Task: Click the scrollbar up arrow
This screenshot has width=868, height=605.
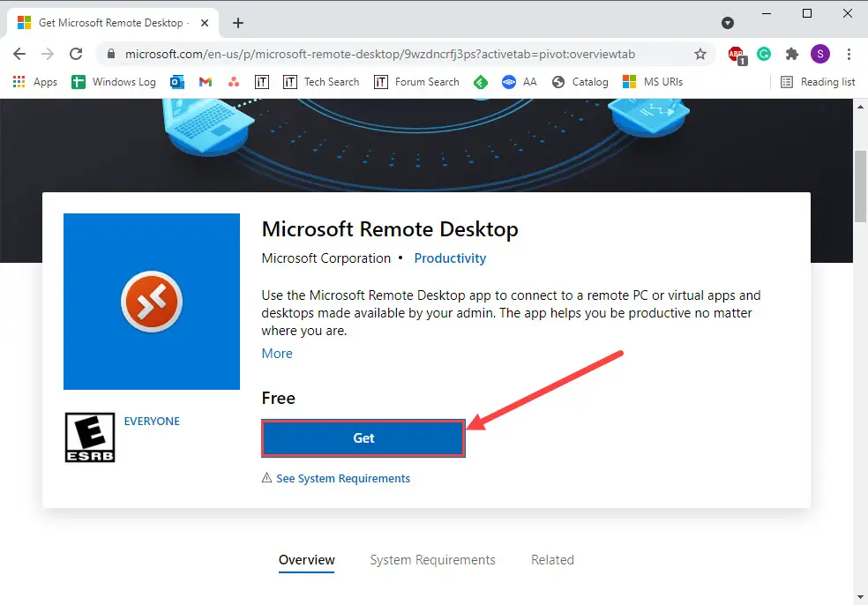Action: [860, 107]
